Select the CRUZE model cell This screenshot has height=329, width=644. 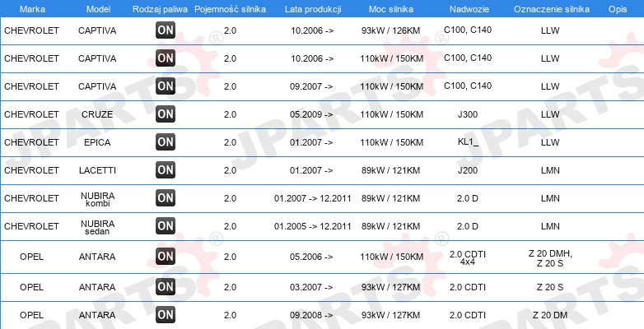point(97,114)
